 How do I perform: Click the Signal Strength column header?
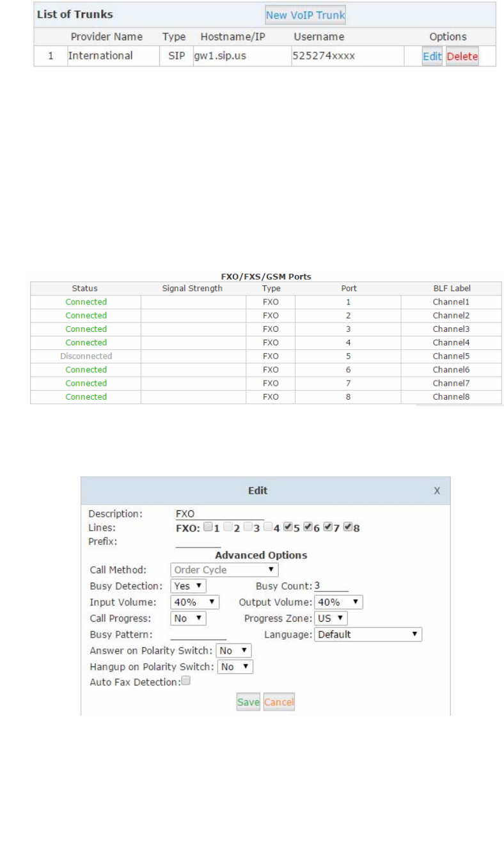point(193,288)
